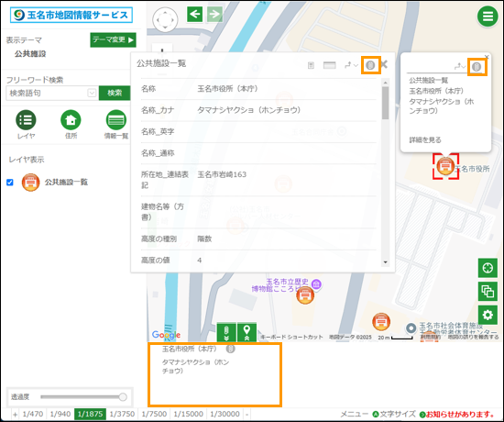Select the 1/3750 scale tab
The height and width of the screenshot is (422, 504).
[x=122, y=414]
